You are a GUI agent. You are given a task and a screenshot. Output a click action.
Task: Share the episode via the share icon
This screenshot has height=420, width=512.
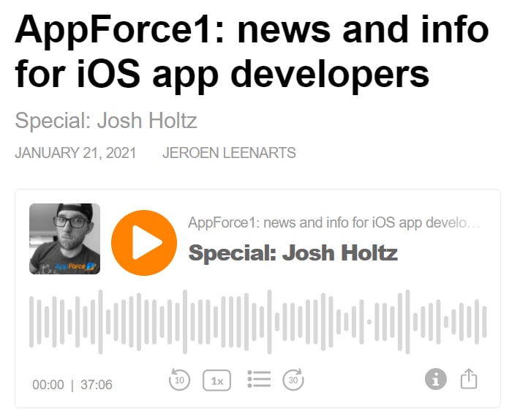pos(469,378)
